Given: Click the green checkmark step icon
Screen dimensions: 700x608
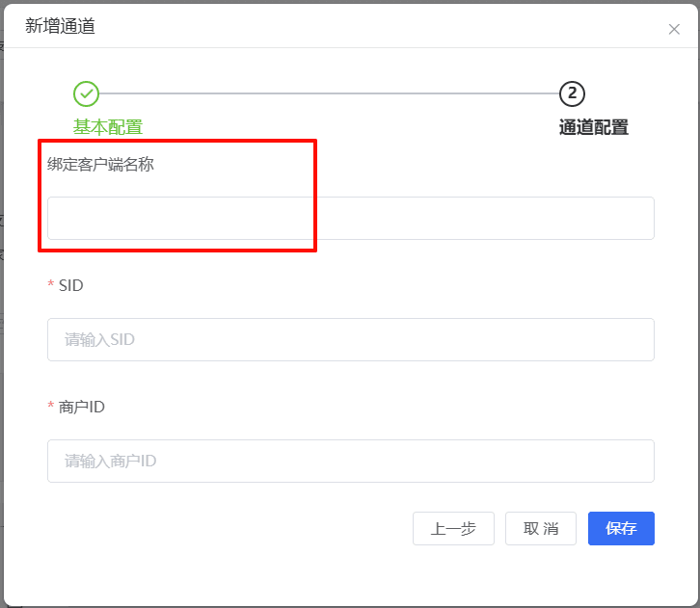Looking at the screenshot, I should (86, 93).
